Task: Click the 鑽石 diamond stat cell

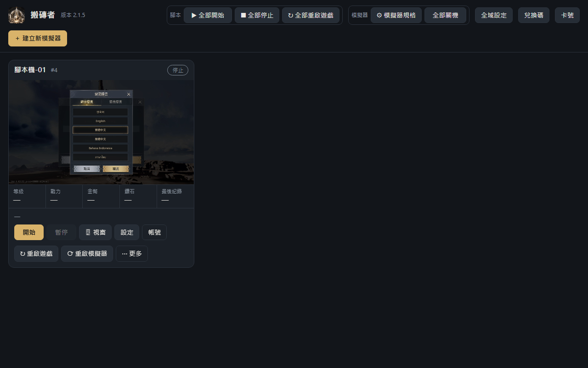Action: [x=138, y=196]
